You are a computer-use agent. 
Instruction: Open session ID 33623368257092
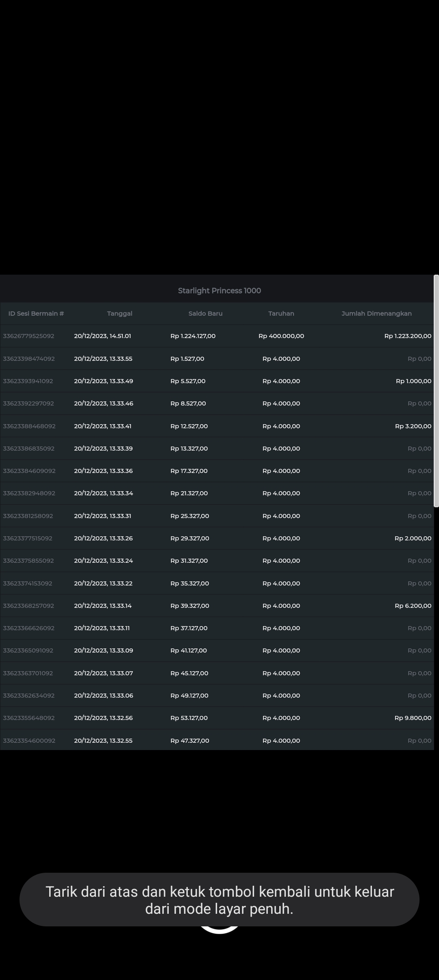[x=28, y=606]
